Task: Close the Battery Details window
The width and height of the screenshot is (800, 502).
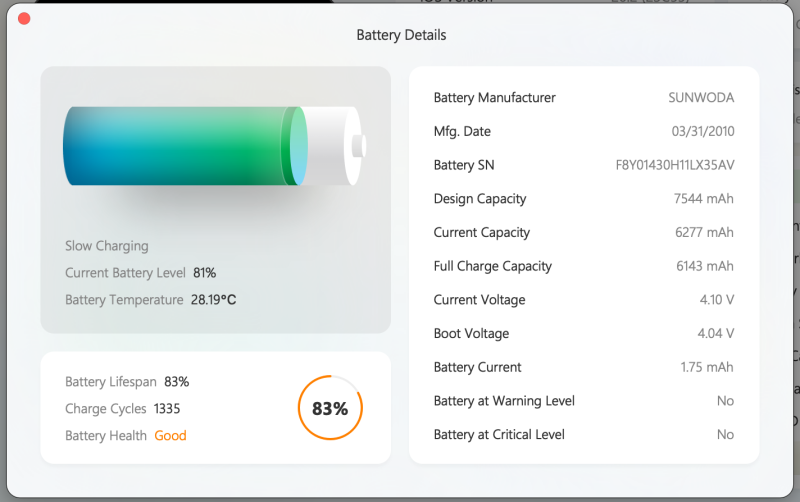Action: click(x=24, y=19)
